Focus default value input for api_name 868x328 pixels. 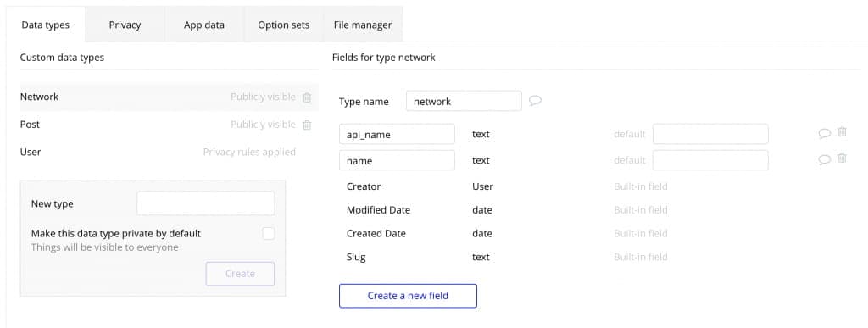coord(710,135)
